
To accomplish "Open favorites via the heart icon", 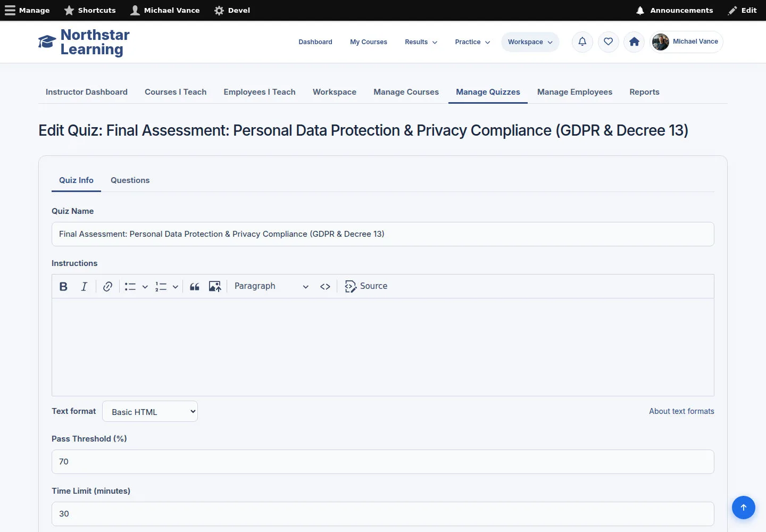I will coord(609,41).
